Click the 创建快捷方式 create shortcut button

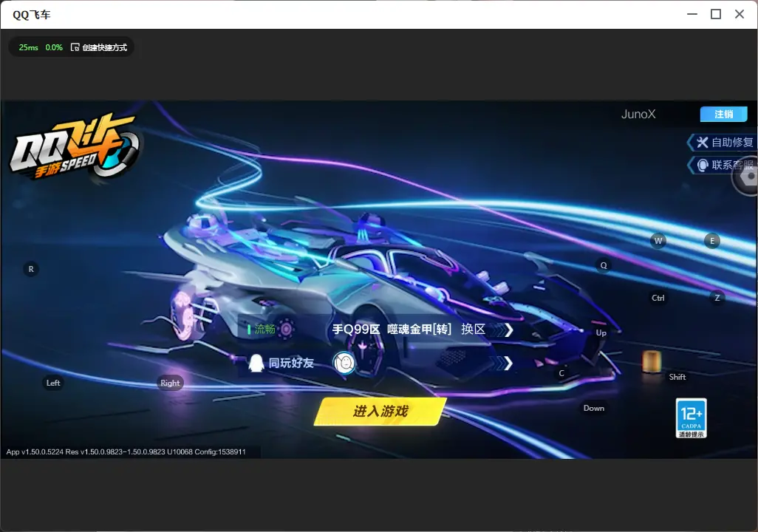tap(99, 47)
